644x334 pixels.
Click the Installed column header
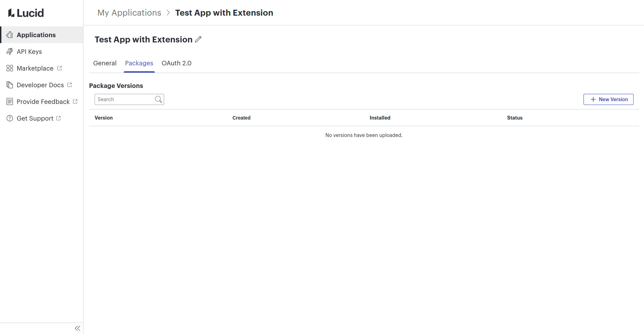pyautogui.click(x=380, y=118)
